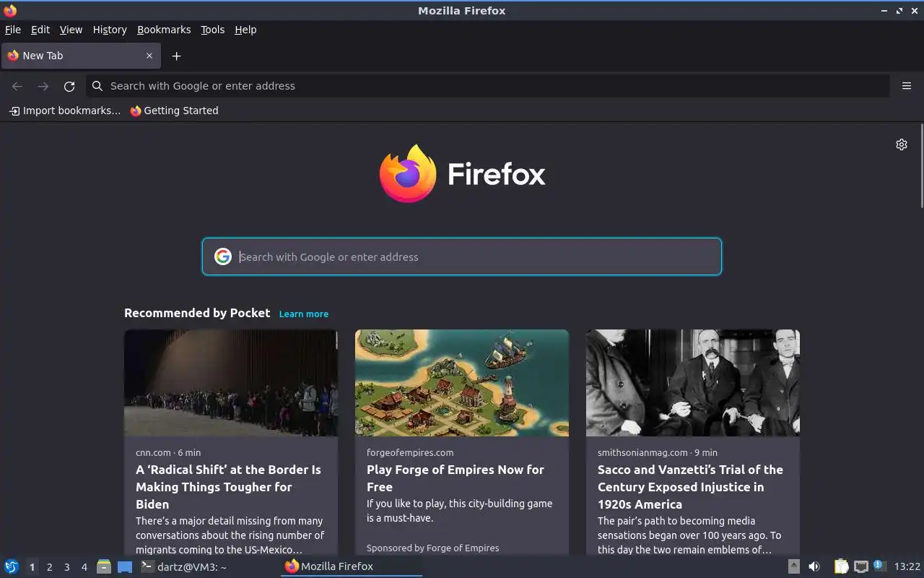Click the removable media eject tray icon
Viewport: 924px width, 578px height.
click(x=793, y=566)
